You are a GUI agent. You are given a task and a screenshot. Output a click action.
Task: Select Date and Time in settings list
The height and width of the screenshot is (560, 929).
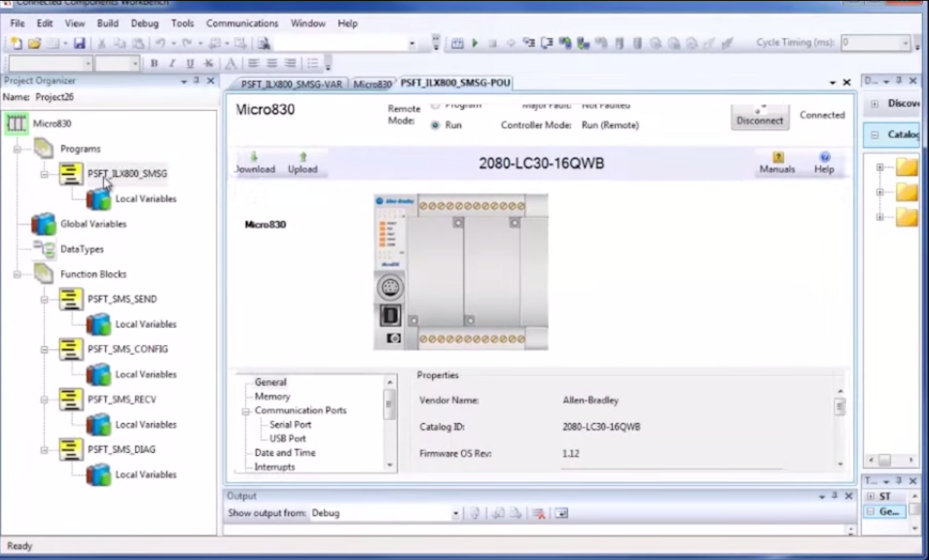click(x=285, y=453)
